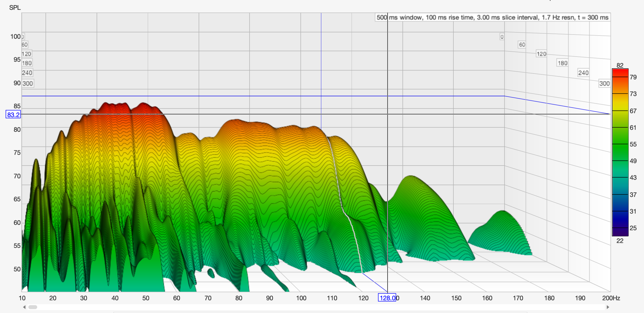Click the 200Hz label on frequency axis
Viewport: 644px width, 313px height.
point(611,298)
